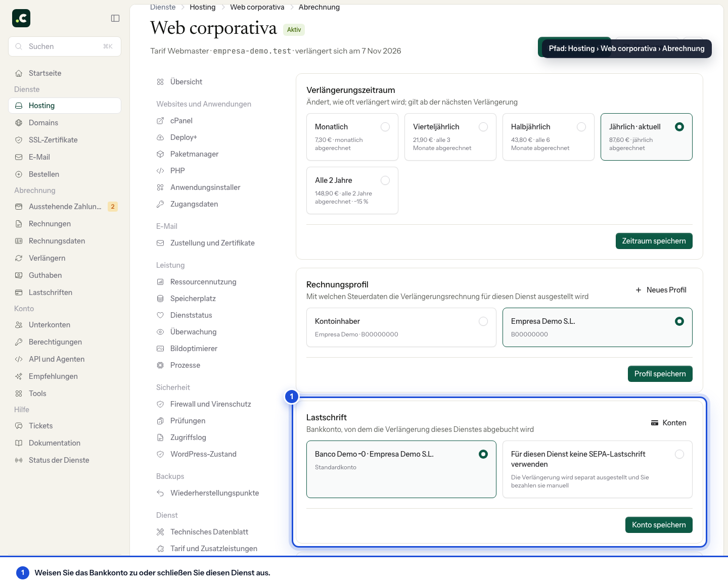Viewport: 728px width, 588px height.
Task: Select Banco Demo Standardkonto for direct debit
Action: click(401, 469)
